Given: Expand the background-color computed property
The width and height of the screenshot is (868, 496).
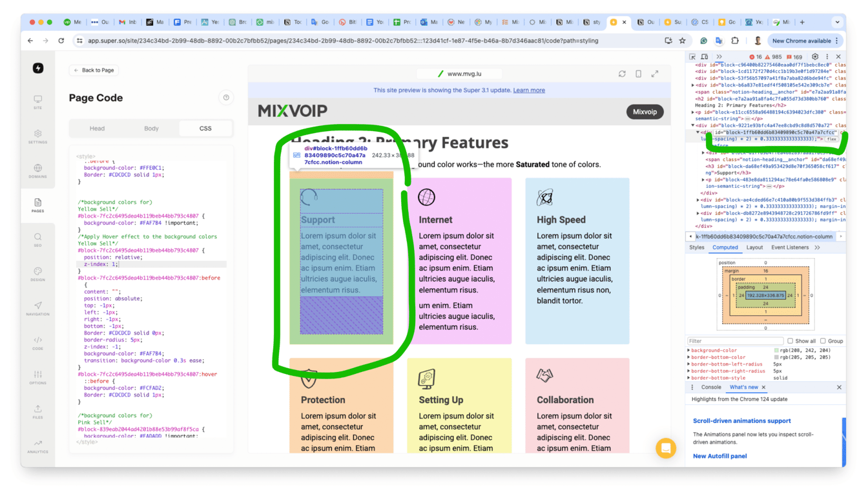Looking at the screenshot, I should pos(689,351).
